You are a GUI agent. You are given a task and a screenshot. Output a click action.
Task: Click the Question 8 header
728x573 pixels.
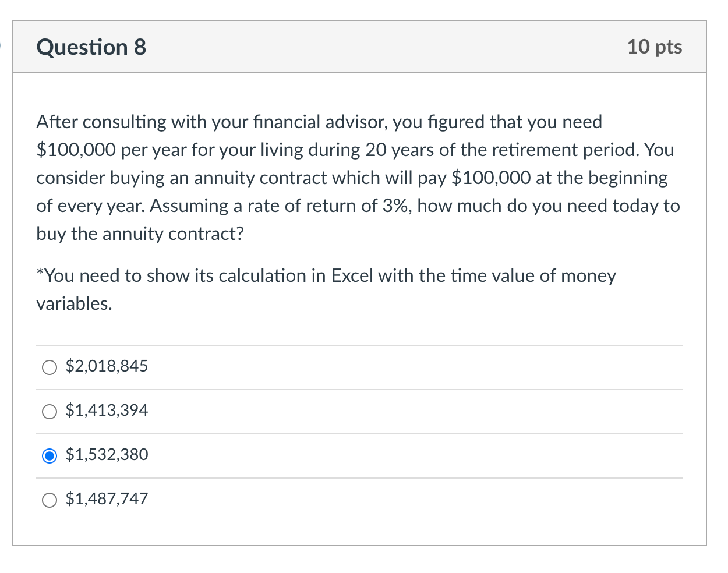coord(91,47)
